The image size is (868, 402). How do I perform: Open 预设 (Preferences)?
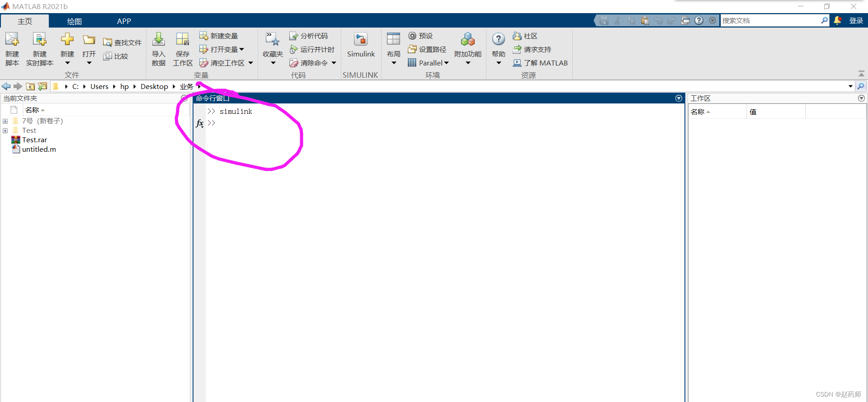pos(420,36)
